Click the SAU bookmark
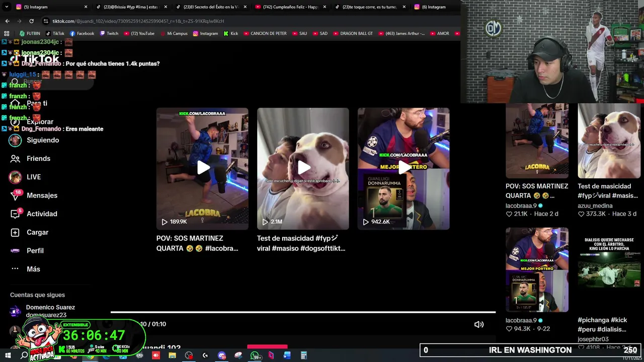644x362 pixels. pyautogui.click(x=299, y=33)
